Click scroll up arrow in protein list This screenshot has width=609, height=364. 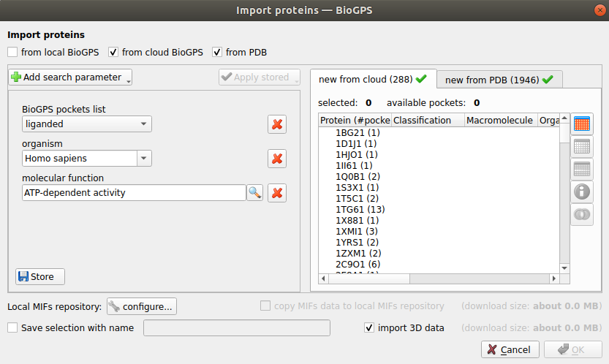coord(564,118)
